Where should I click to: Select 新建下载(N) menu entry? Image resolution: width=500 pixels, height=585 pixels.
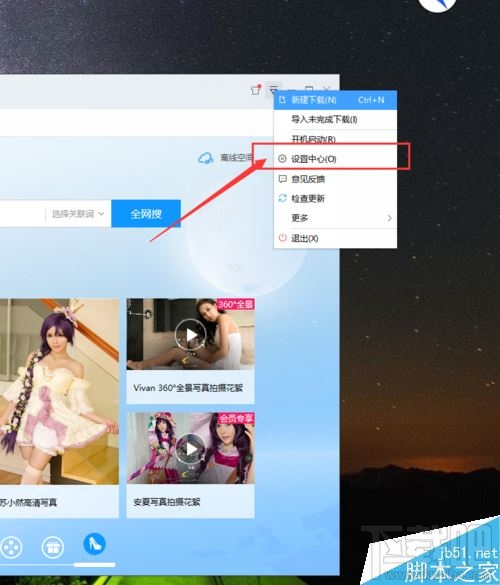click(x=335, y=100)
